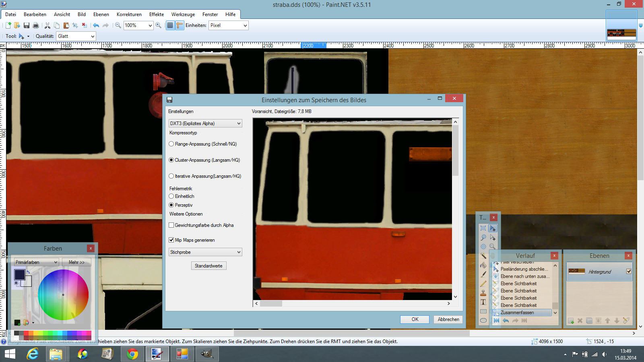644x362 pixels.
Task: Click the Undo arrow in the toolbar
Action: 96,25
